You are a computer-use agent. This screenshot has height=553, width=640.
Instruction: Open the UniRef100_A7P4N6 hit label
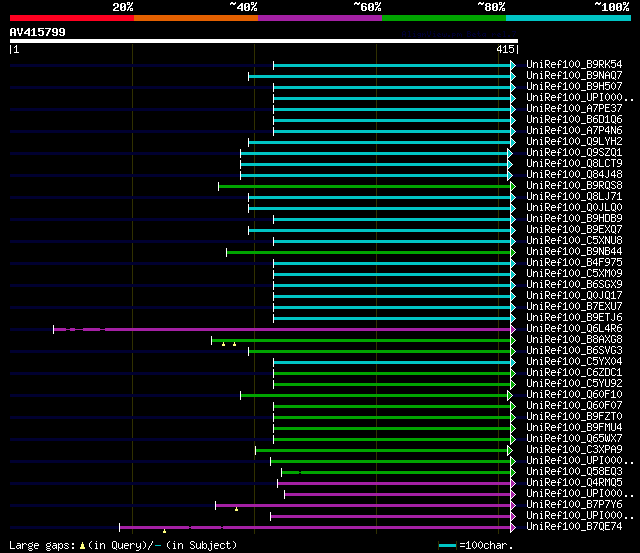click(x=574, y=131)
